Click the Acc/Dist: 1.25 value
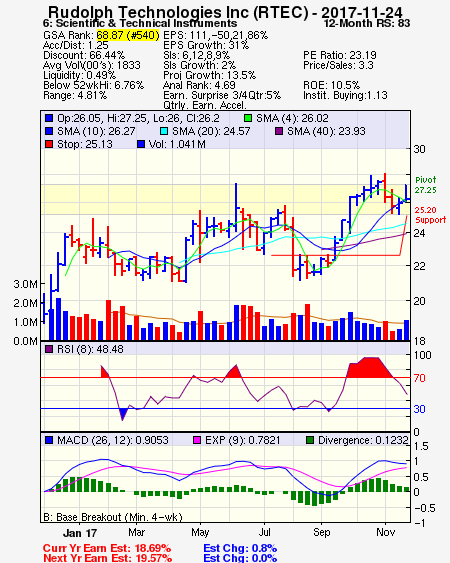Image resolution: width=450 pixels, height=563 pixels. click(x=75, y=45)
